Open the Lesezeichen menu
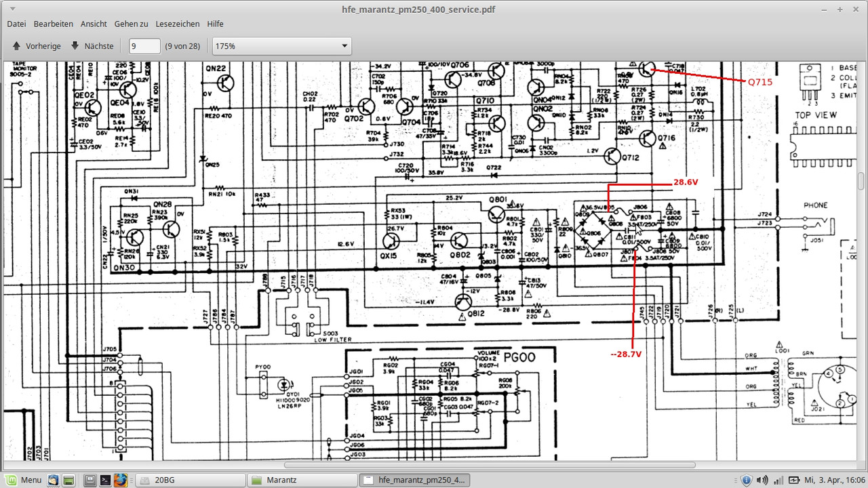868x488 pixels. [x=178, y=24]
